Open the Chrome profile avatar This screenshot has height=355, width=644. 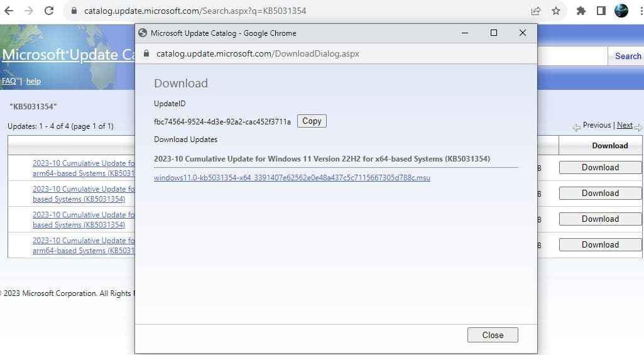[621, 11]
